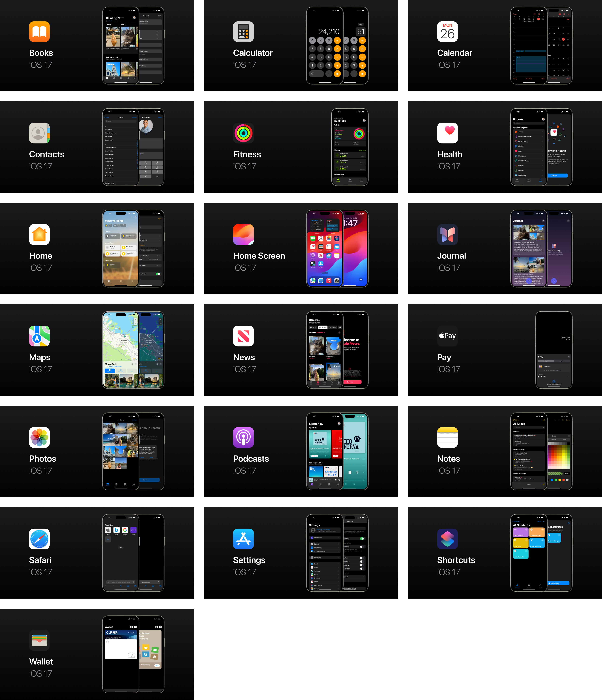
Task: Click the red Continue button in News welcome
Action: pos(352,382)
